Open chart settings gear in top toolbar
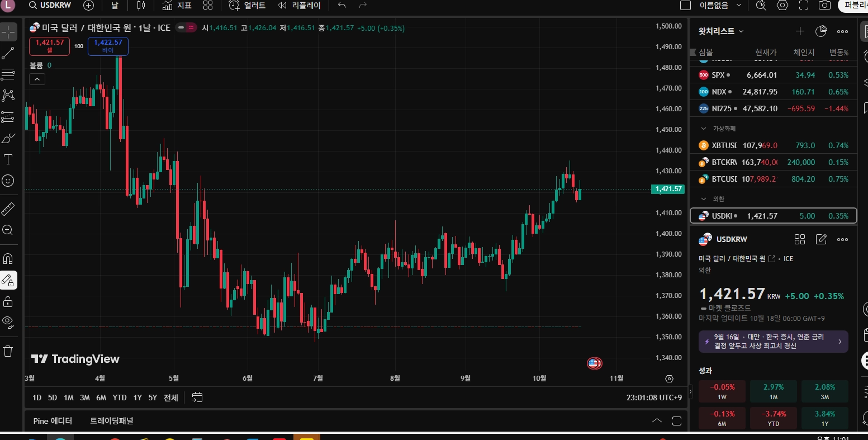Viewport: 868px width, 440px height. [x=782, y=5]
